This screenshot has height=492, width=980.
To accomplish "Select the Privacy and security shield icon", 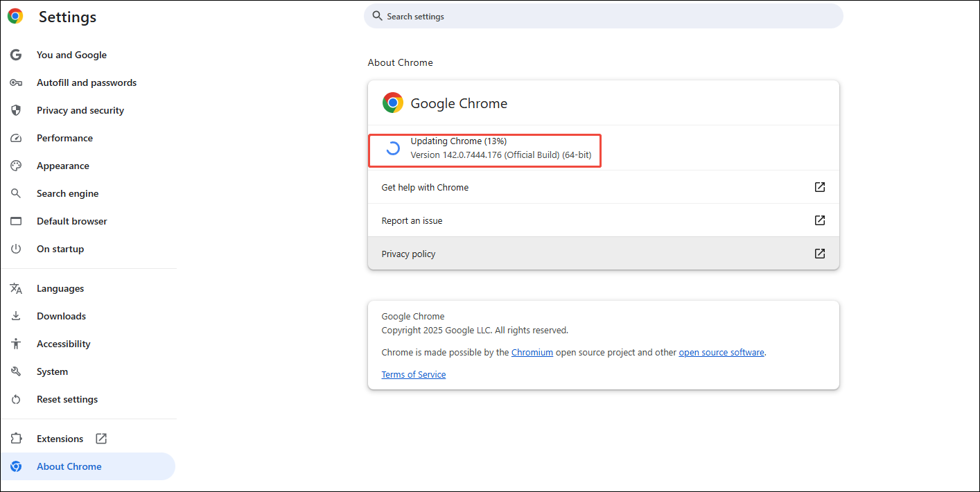I will pos(16,110).
